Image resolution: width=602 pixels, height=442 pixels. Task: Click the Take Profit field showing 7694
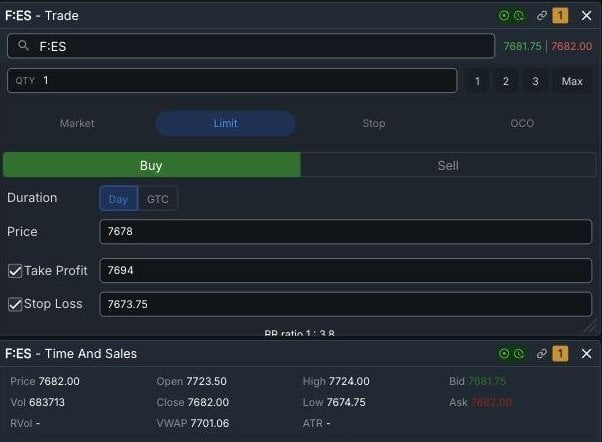[346, 270]
